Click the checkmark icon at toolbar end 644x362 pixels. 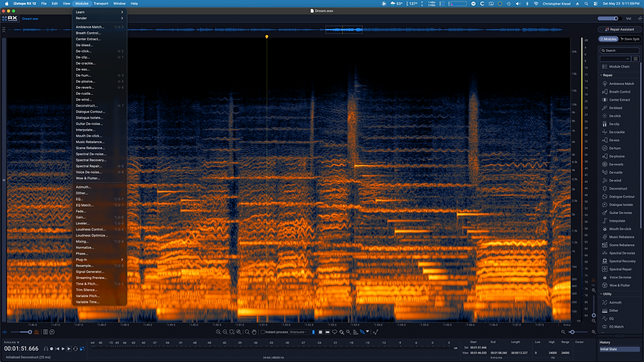pos(375,332)
